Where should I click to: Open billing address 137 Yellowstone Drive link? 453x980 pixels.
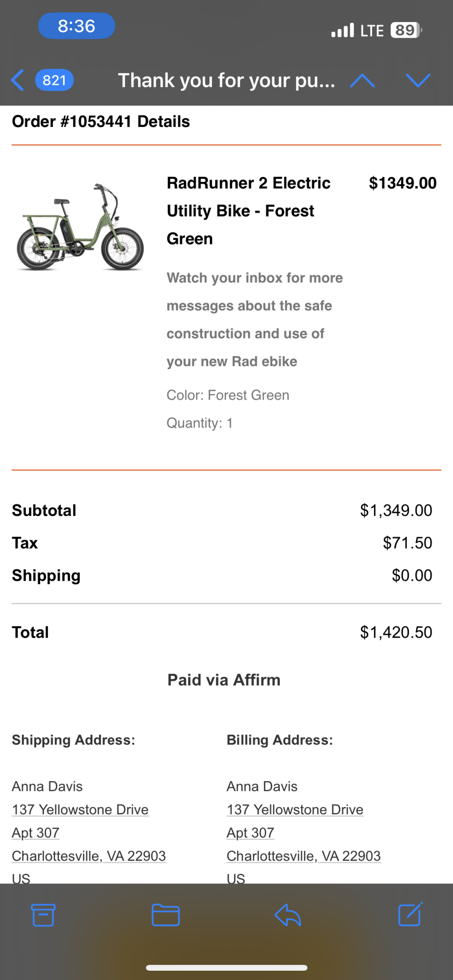295,809
